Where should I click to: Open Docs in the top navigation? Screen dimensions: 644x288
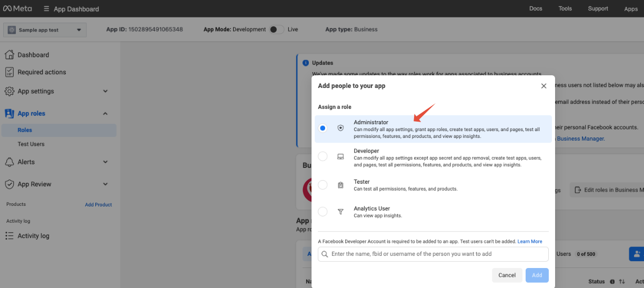coord(536,8)
